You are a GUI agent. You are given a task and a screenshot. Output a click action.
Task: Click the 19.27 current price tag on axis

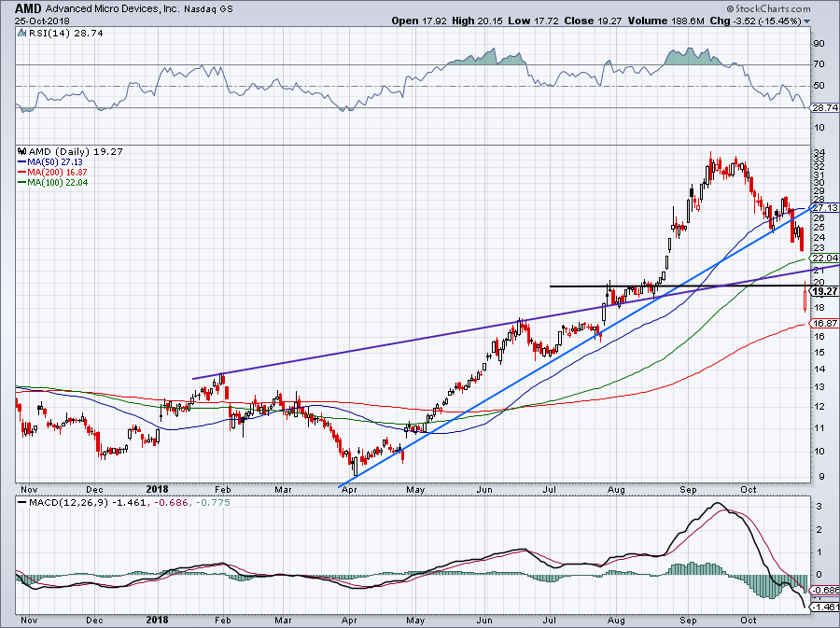pyautogui.click(x=822, y=291)
